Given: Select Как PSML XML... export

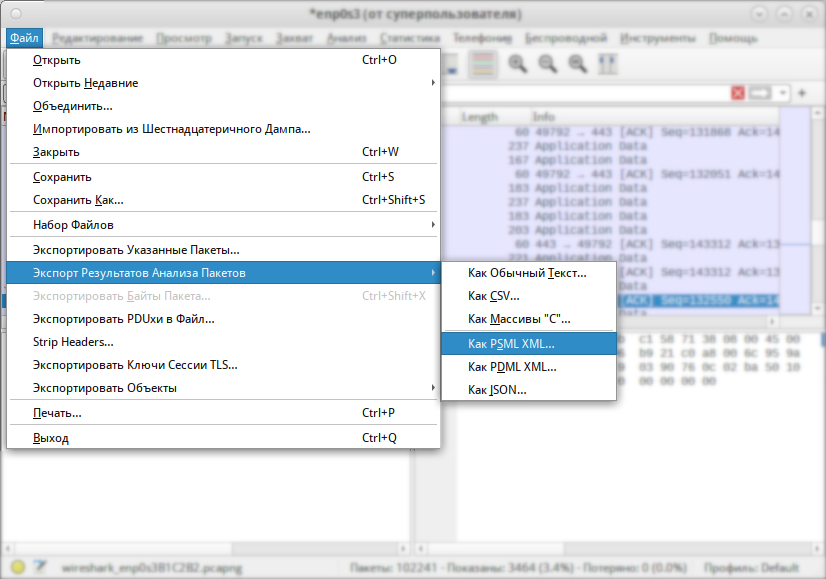Looking at the screenshot, I should coord(529,344).
